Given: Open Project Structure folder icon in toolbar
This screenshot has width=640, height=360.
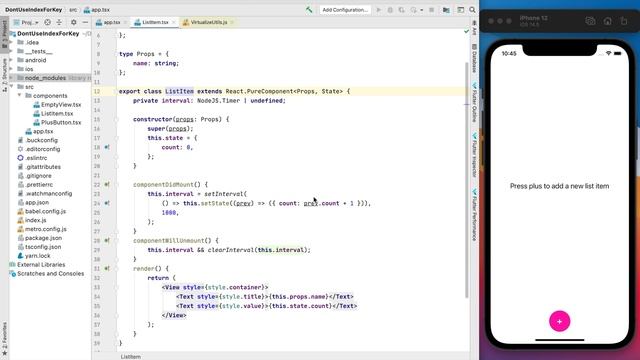Looking at the screenshot, I should 446,9.
